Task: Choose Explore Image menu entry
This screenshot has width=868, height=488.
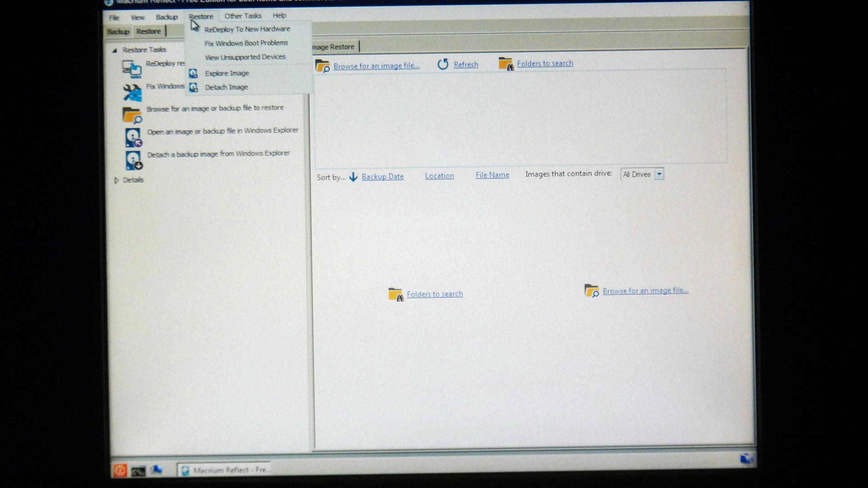Action: tap(227, 73)
